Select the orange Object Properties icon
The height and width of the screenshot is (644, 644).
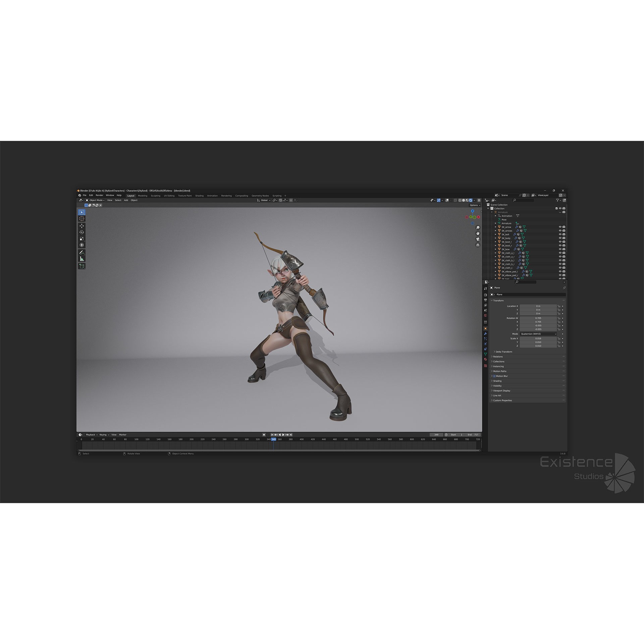tap(485, 328)
